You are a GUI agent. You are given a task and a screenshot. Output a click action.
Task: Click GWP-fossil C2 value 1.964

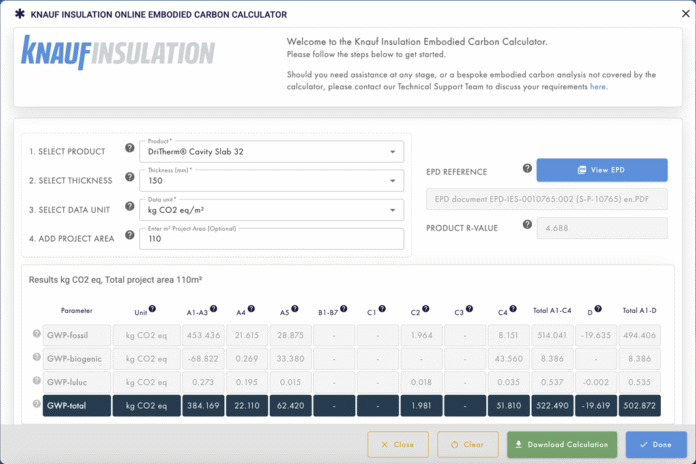tap(421, 335)
